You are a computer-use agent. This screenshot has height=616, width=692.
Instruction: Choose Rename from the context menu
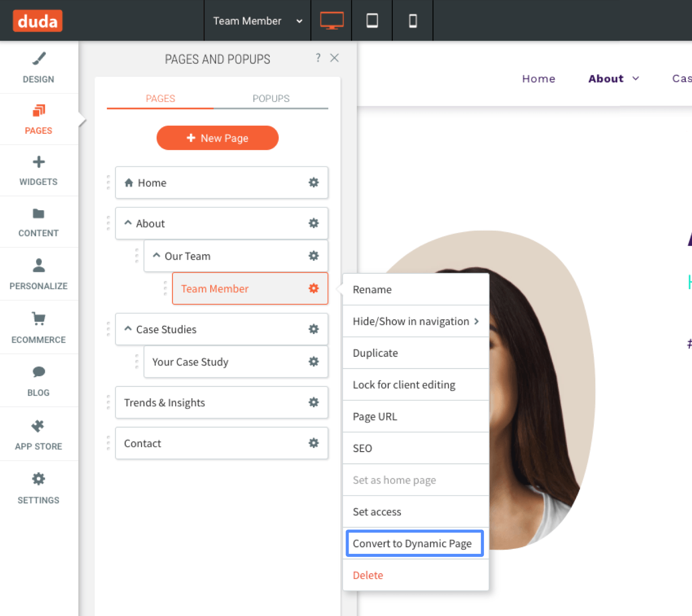click(416, 290)
